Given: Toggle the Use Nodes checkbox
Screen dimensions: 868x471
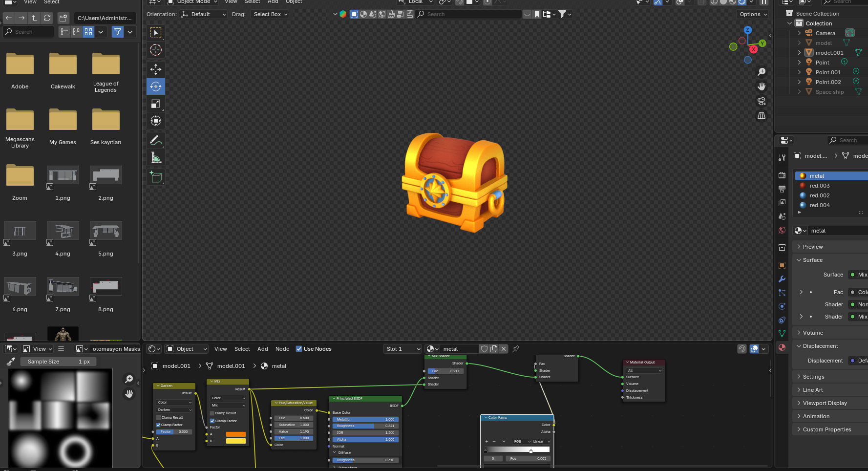Looking at the screenshot, I should tap(299, 349).
